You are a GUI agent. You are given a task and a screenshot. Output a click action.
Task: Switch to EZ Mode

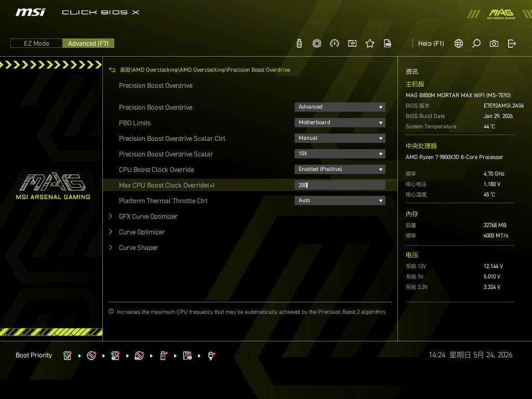(36, 44)
